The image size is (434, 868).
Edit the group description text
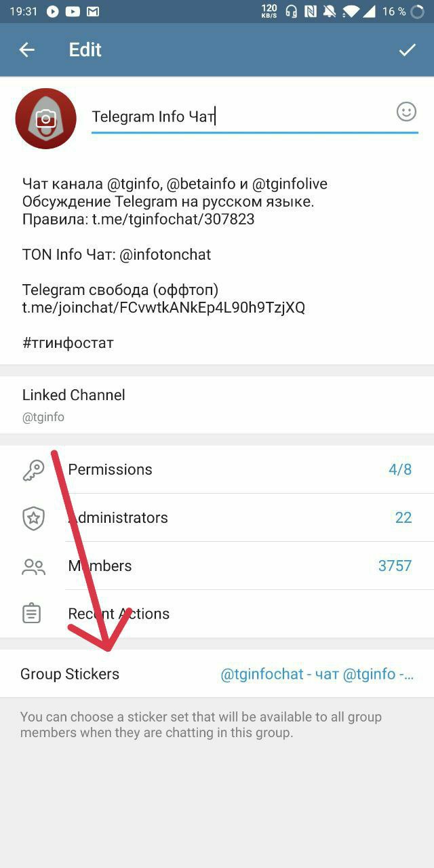175,263
